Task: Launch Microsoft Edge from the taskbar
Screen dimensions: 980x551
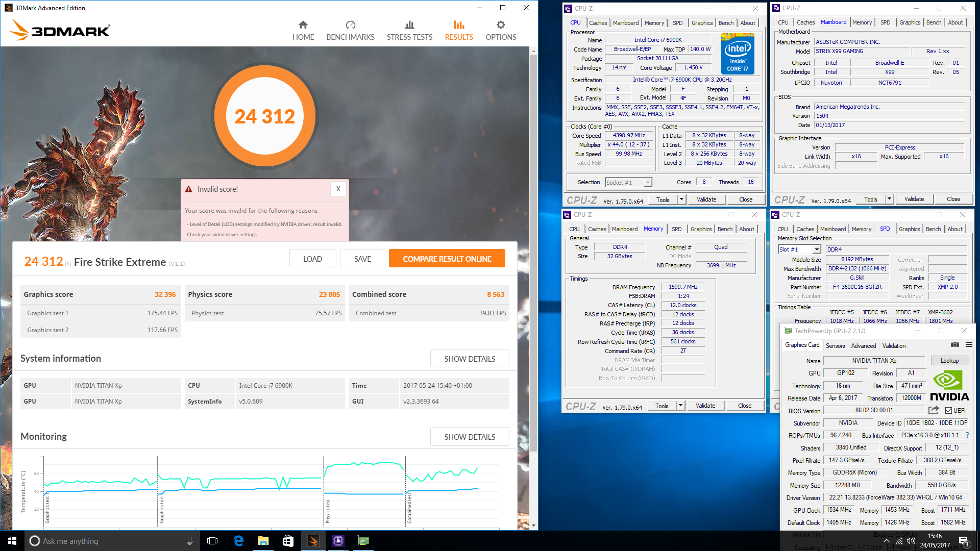Action: point(238,541)
